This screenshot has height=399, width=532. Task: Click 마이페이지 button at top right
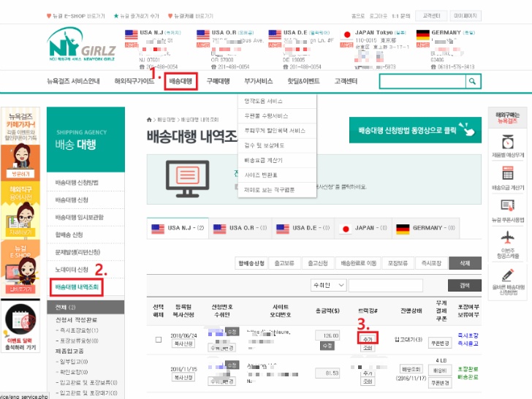(x=465, y=16)
